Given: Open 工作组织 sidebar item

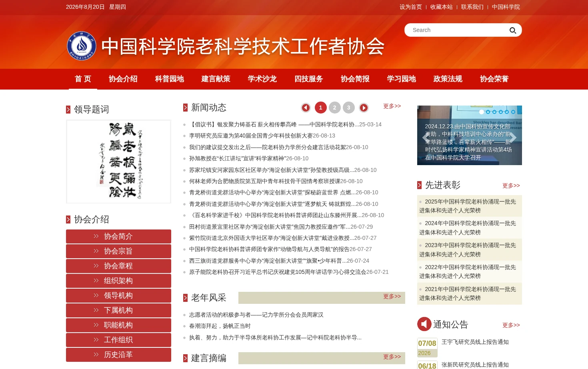Looking at the screenshot, I should [x=118, y=340].
